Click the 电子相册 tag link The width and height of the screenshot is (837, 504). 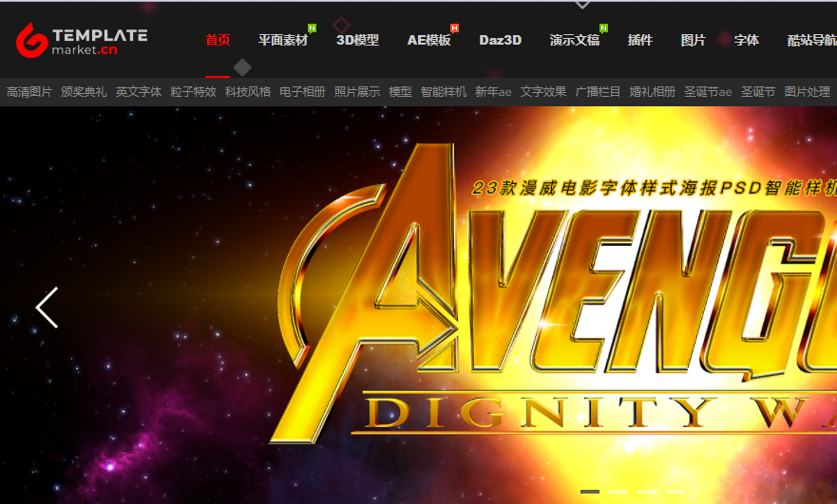click(303, 92)
